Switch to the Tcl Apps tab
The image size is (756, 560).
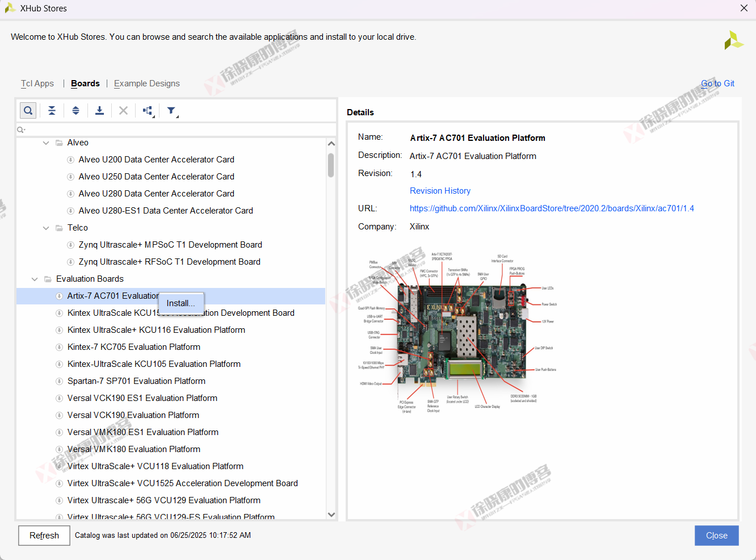coord(37,83)
